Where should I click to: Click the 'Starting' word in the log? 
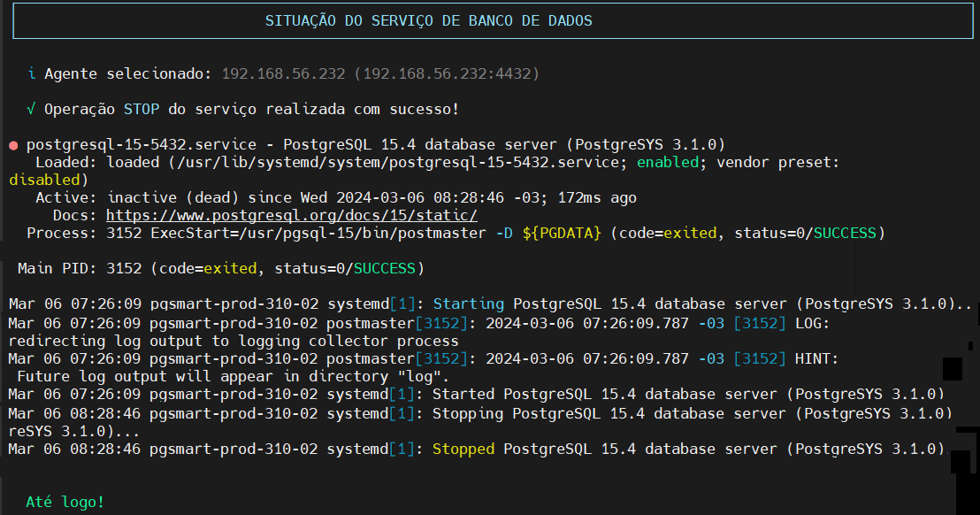(468, 304)
